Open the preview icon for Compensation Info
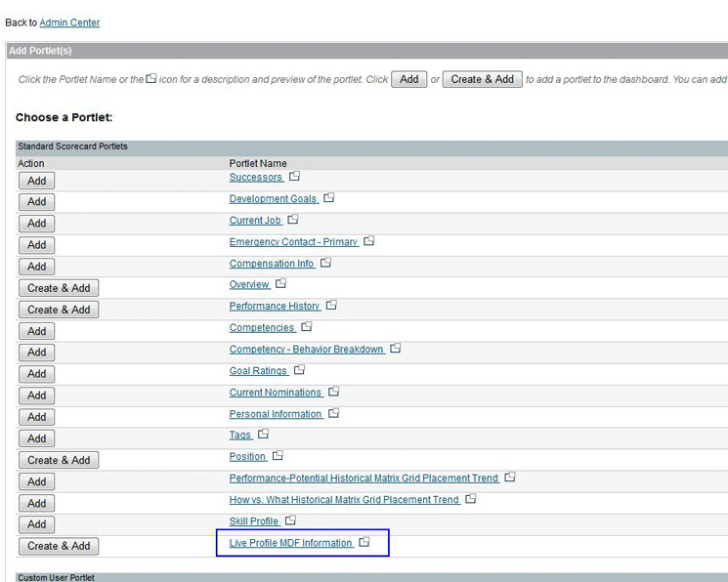728x582 pixels. pos(326,263)
